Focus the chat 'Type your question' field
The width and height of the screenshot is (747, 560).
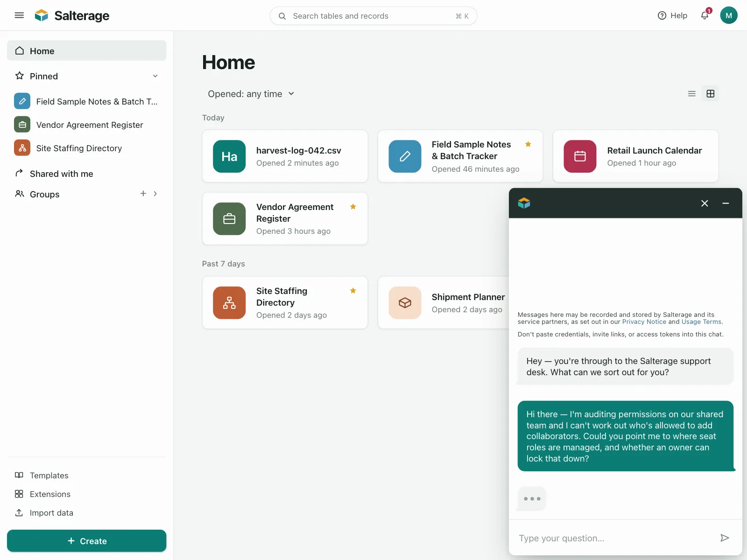[x=614, y=538]
